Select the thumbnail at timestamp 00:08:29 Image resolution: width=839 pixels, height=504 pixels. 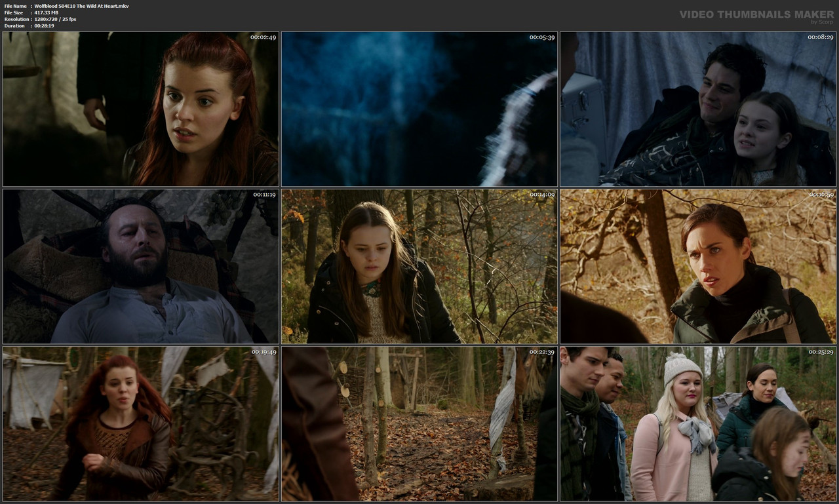coord(698,109)
